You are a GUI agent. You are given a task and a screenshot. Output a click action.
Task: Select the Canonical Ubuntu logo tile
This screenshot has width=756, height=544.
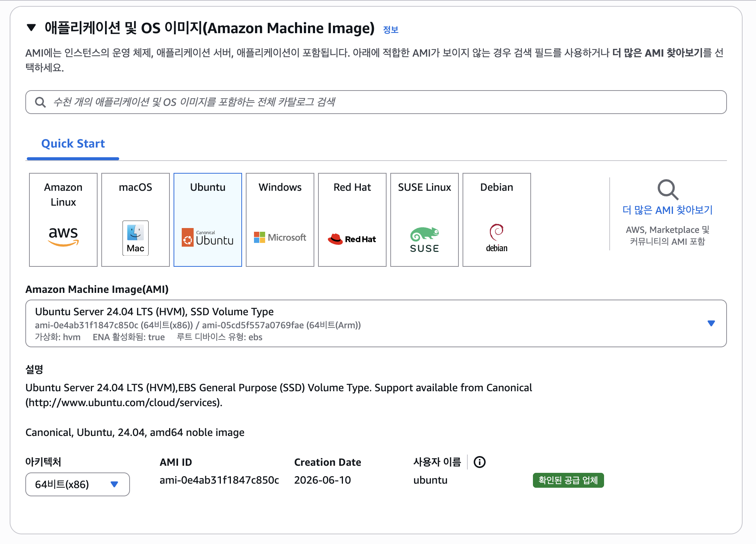coord(208,220)
